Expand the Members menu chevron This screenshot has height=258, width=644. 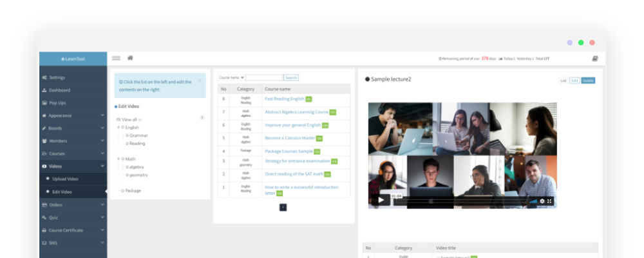coord(102,141)
